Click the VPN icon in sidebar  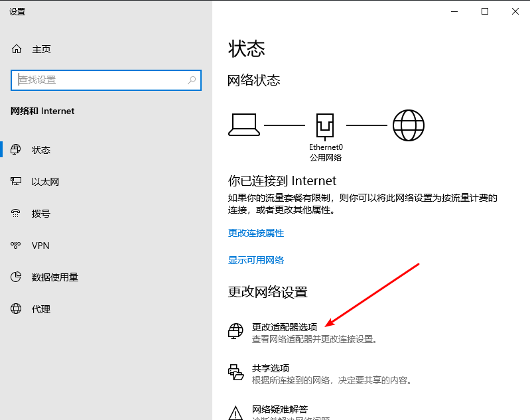pos(15,245)
